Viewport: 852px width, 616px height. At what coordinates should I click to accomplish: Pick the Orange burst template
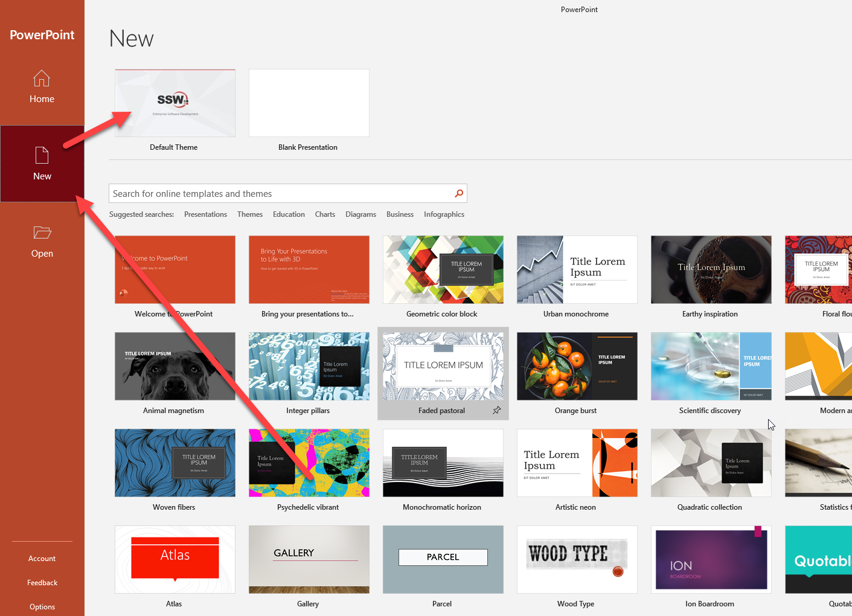pos(577,367)
